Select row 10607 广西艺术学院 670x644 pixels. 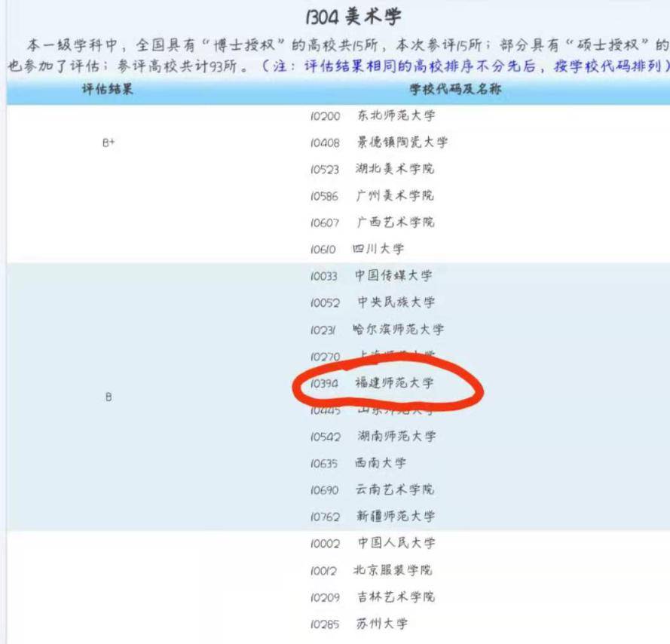372,222
